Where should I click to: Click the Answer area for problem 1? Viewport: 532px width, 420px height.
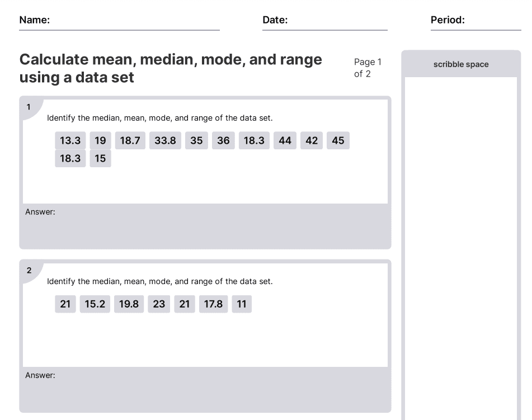pyautogui.click(x=205, y=226)
